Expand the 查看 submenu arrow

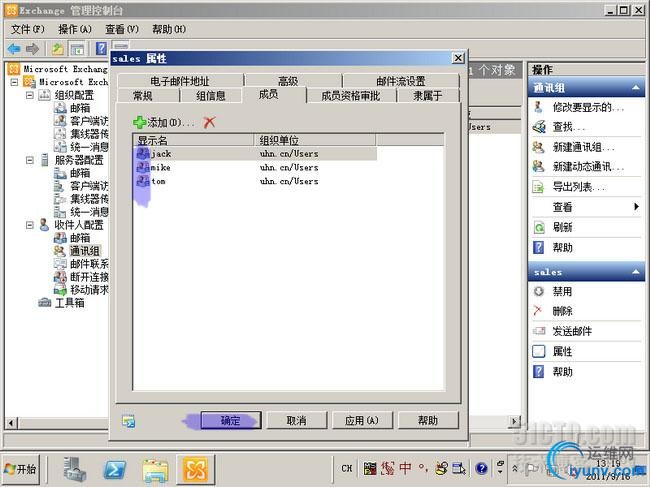click(636, 206)
